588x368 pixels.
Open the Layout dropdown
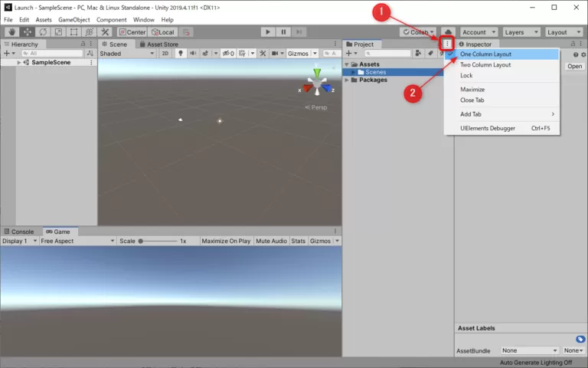click(x=563, y=32)
